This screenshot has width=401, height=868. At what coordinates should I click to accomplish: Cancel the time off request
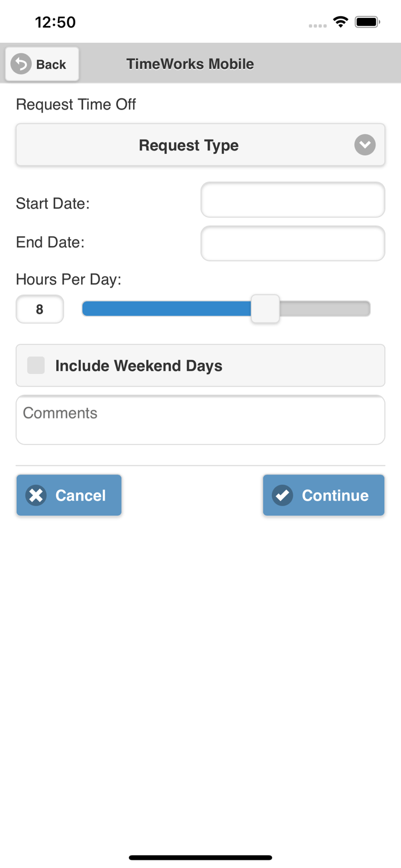(x=69, y=495)
